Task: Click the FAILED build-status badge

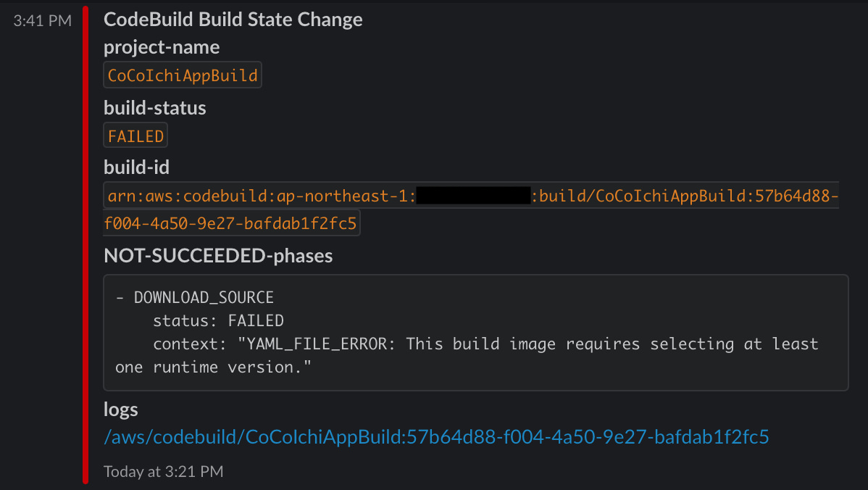Action: coord(135,135)
